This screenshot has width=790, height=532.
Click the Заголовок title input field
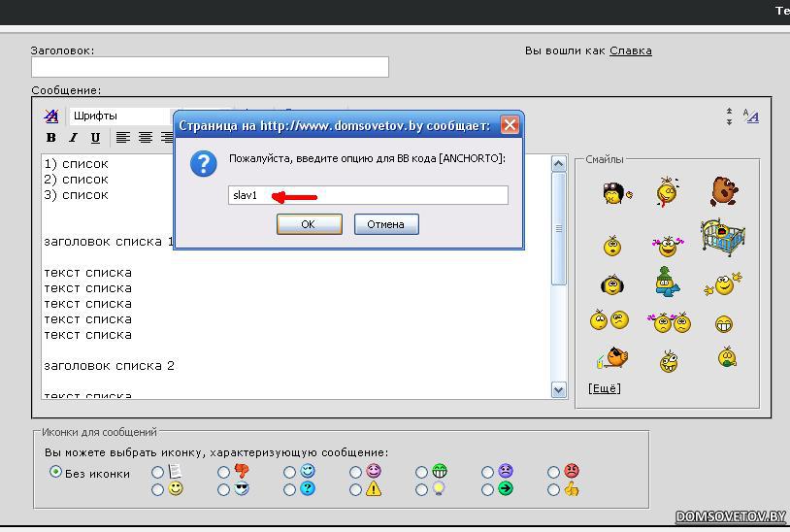click(x=210, y=67)
